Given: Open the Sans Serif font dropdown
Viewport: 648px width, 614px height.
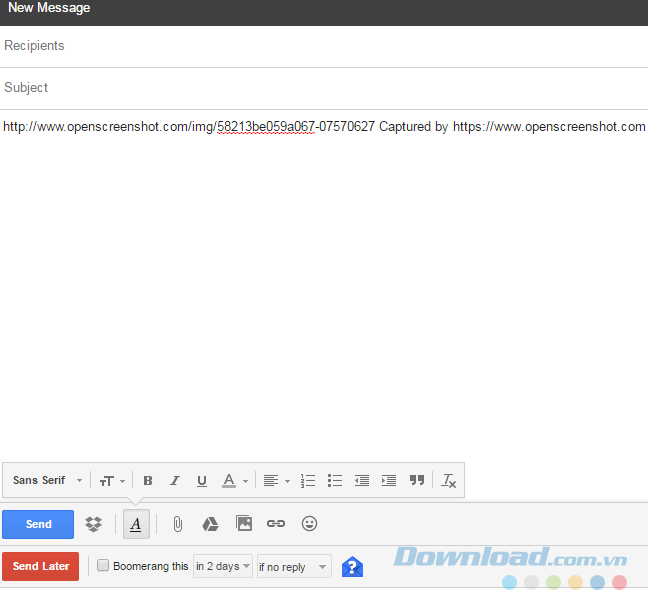Looking at the screenshot, I should coord(47,481).
